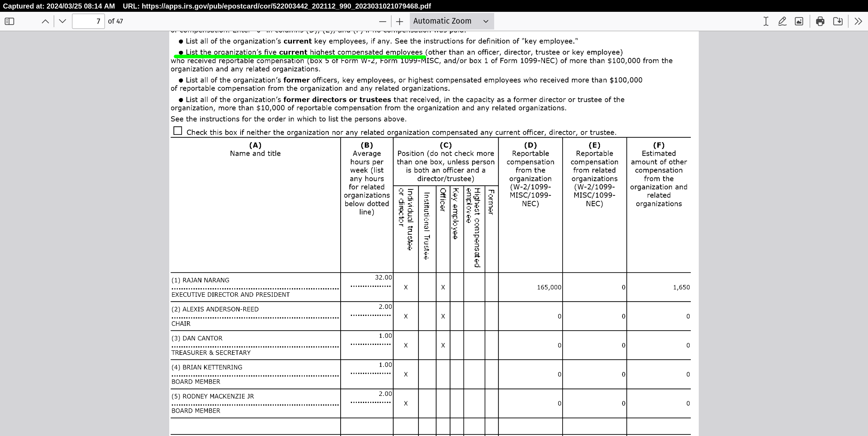
Task: Toggle the PDF sidebar panel
Action: [x=9, y=21]
